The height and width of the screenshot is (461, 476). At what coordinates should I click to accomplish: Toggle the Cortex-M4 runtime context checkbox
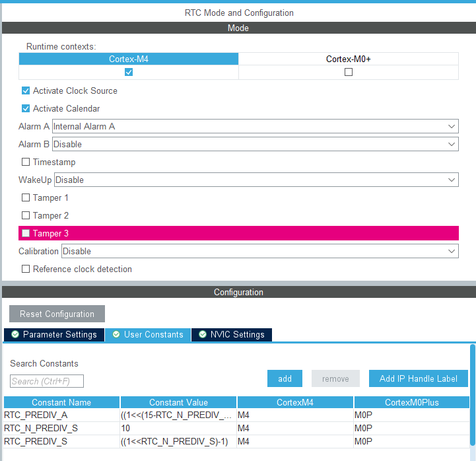click(x=129, y=72)
